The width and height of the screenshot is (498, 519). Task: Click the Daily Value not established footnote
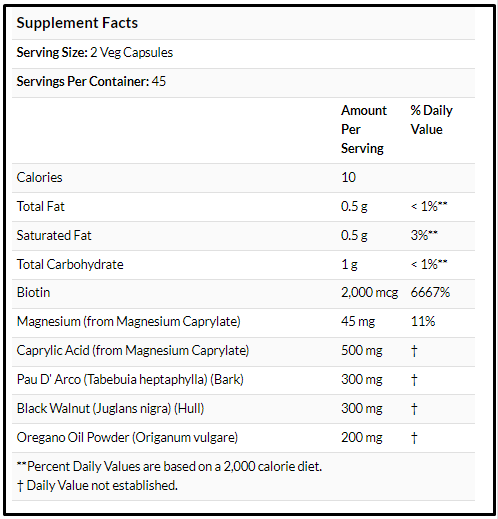point(97,486)
